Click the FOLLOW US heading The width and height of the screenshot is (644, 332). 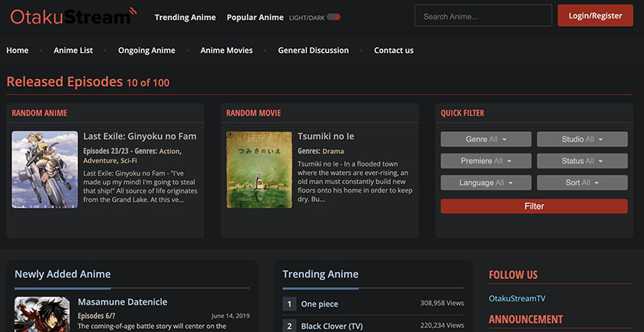click(x=513, y=275)
